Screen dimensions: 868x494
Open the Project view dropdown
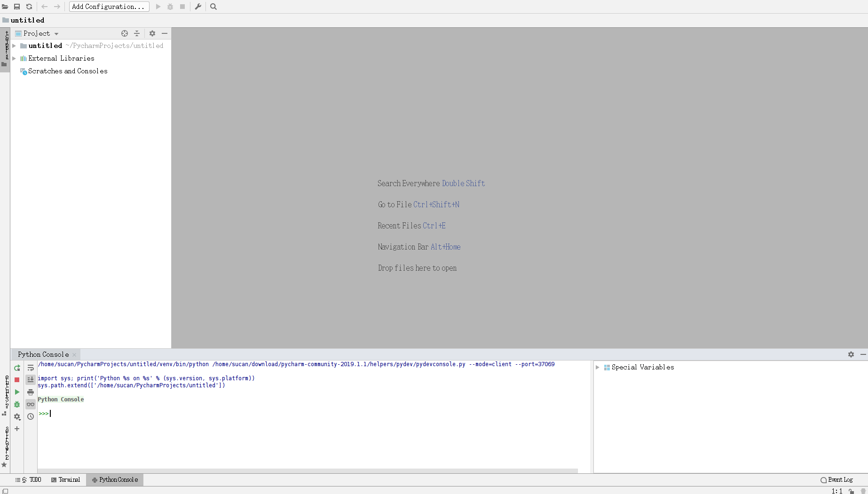(x=37, y=33)
